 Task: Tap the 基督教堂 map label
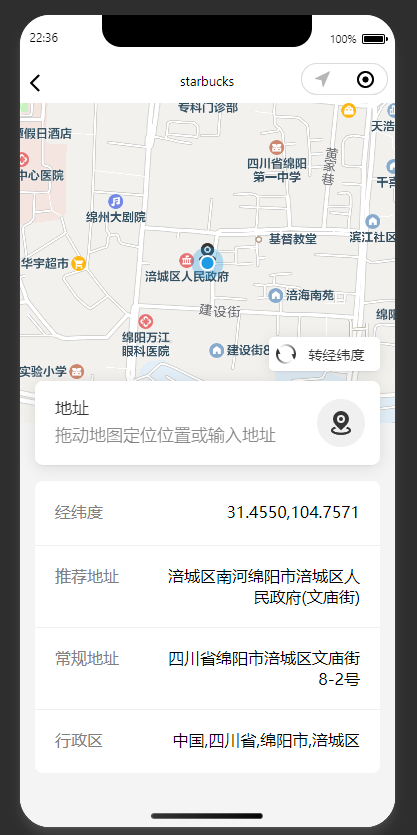[292, 240]
